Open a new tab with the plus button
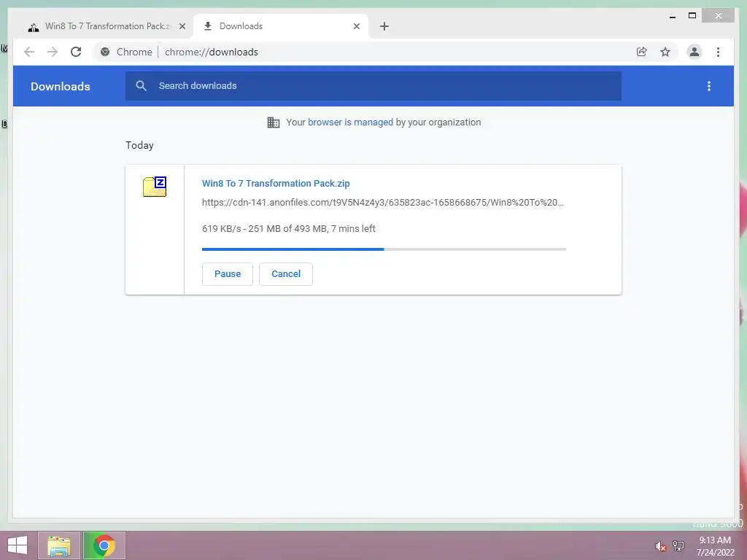This screenshot has width=747, height=560. coord(384,26)
